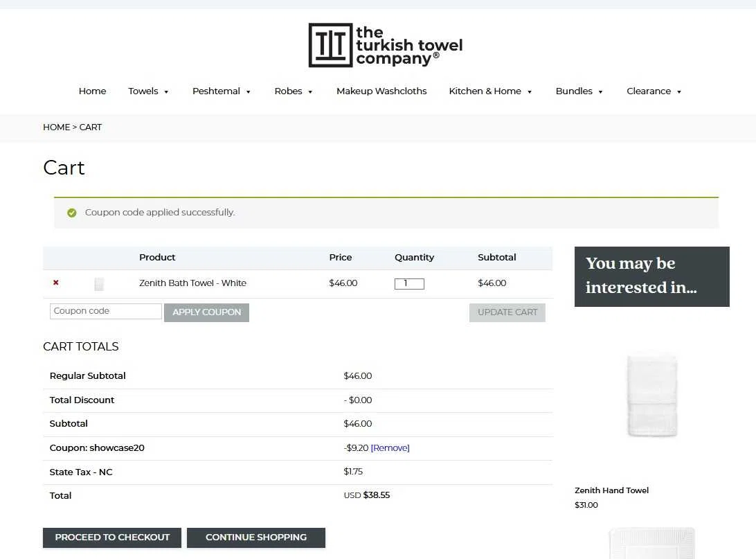
Task: Open the Clearance menu
Action: pyautogui.click(x=649, y=91)
